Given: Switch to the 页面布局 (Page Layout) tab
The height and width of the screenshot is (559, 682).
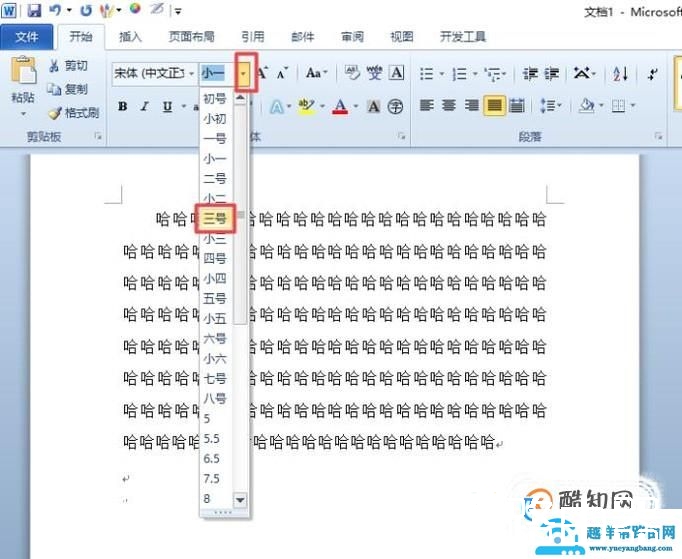Looking at the screenshot, I should 191,37.
